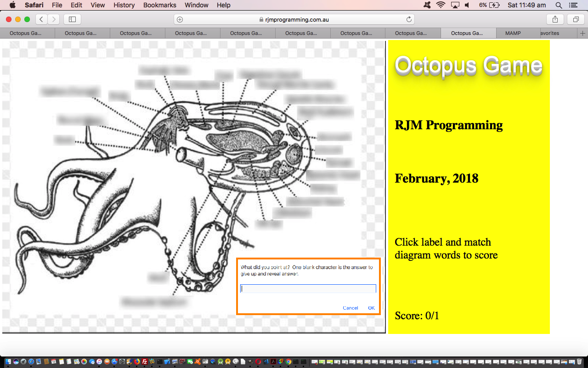Open the Apple menu
Screen dimensions: 588x368
12,5
